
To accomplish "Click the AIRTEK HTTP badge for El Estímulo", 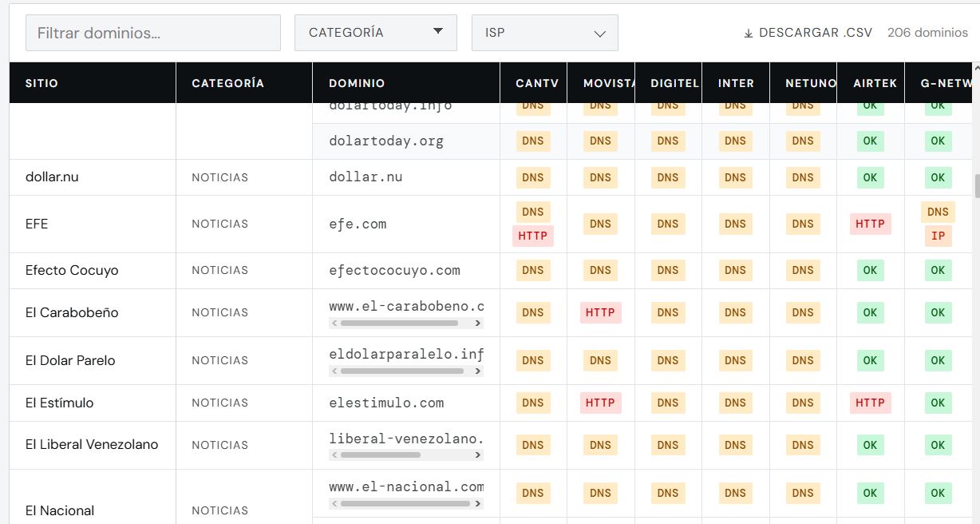I will tap(870, 403).
